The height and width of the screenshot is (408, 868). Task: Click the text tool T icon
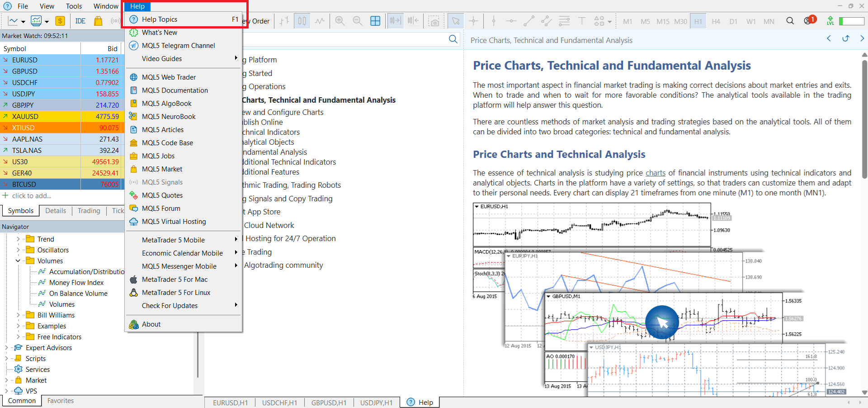pyautogui.click(x=582, y=21)
